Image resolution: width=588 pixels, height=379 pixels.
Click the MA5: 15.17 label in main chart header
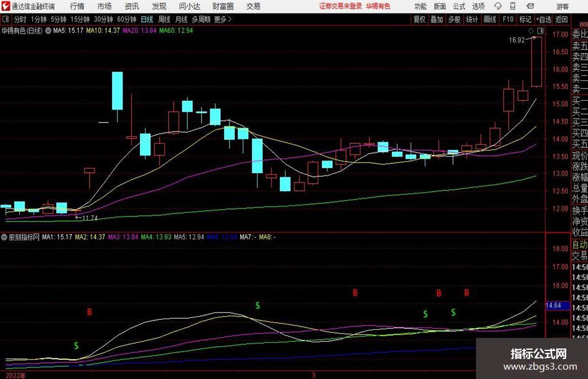[68, 30]
